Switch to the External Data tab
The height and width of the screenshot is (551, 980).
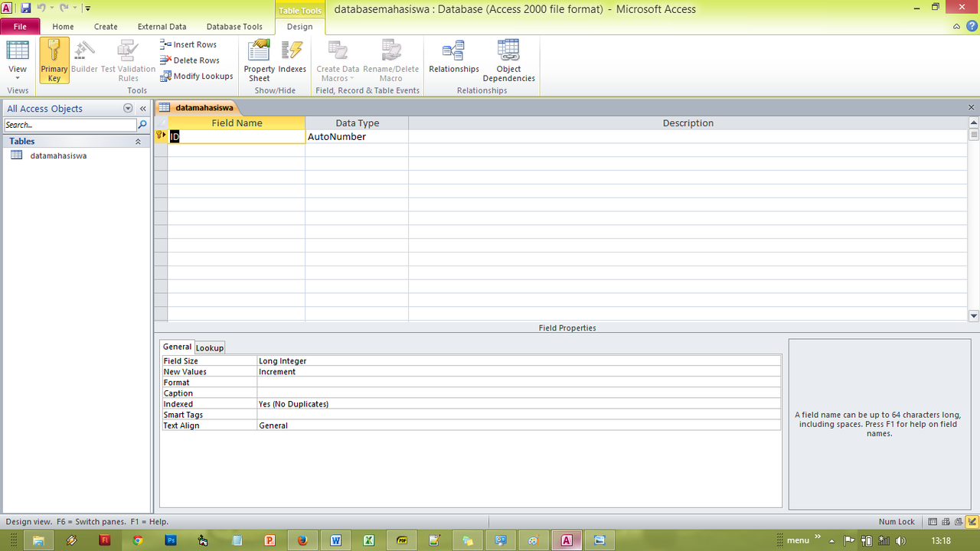coord(162,27)
